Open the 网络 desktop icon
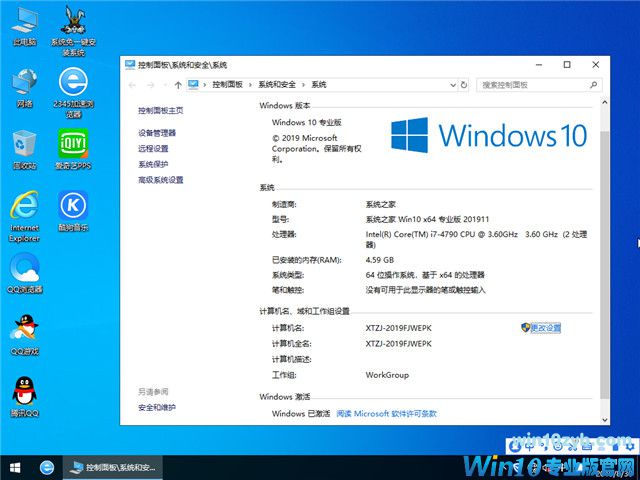The width and height of the screenshot is (640, 480). 24,88
